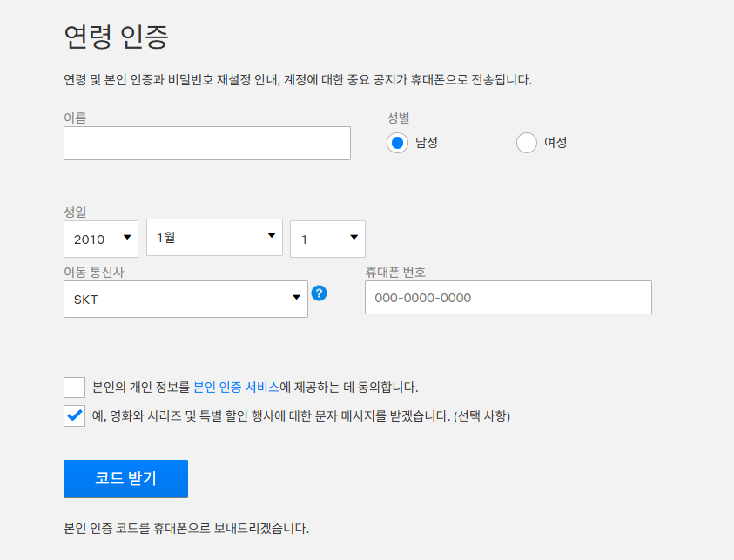Click the blue question mark help icon
Image resolution: width=734 pixels, height=560 pixels.
320,293
